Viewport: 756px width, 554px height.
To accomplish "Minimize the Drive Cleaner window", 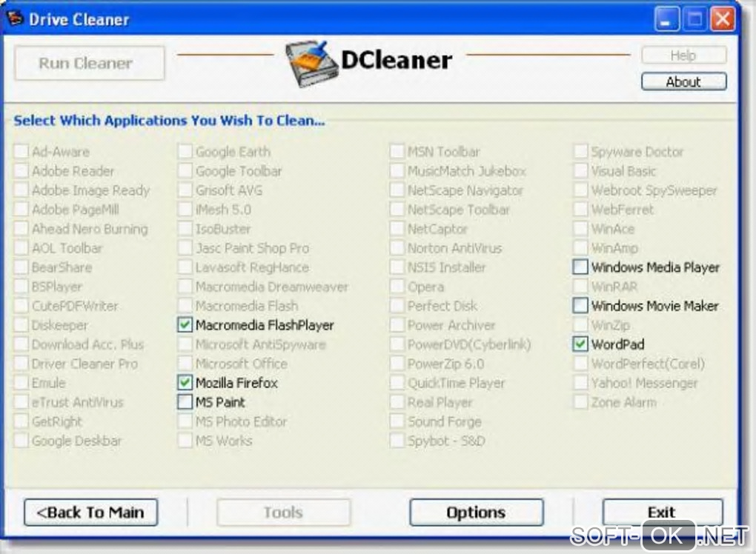I will 667,19.
